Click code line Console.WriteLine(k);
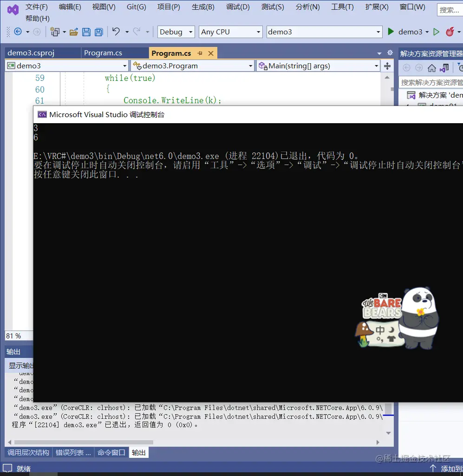 pos(172,100)
